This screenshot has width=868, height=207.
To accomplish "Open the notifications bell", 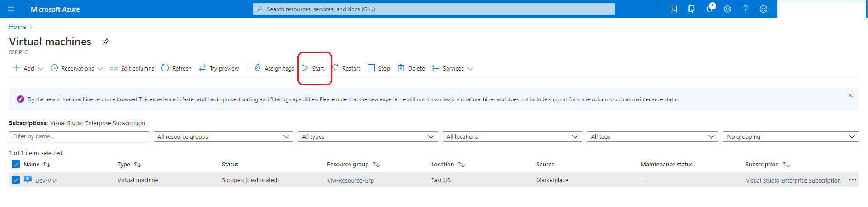I will click(709, 9).
